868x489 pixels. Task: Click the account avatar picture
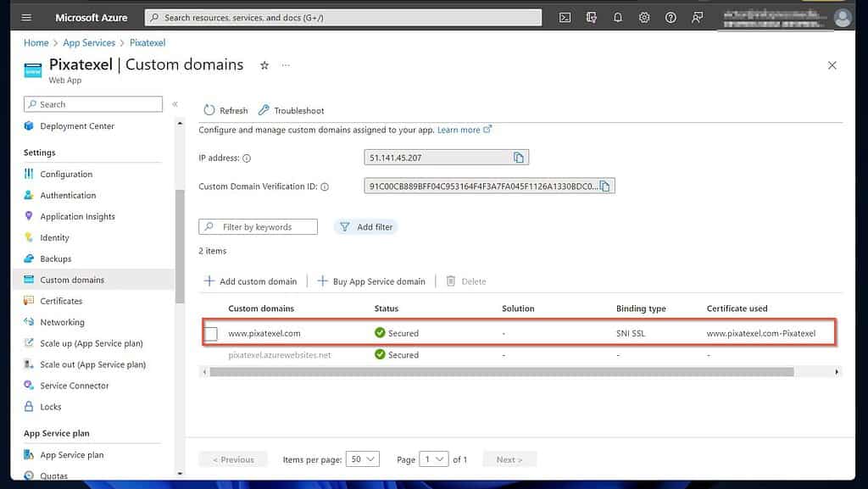pos(843,18)
